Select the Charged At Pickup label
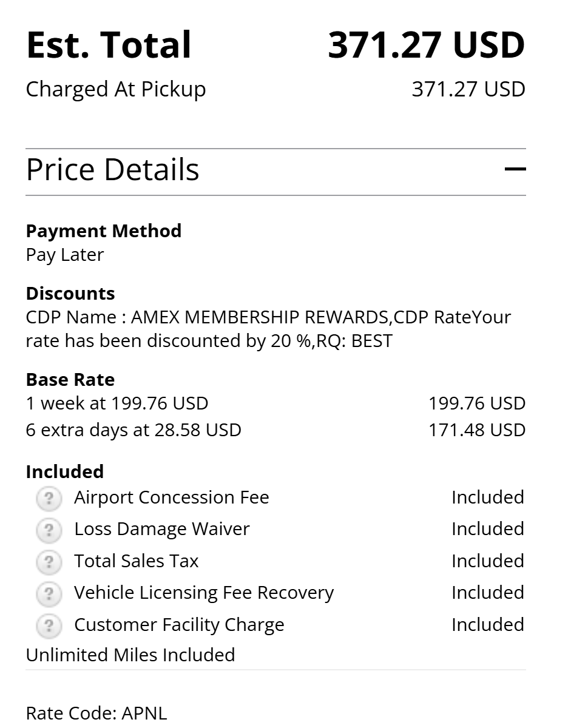571x728 pixels. 116,90
